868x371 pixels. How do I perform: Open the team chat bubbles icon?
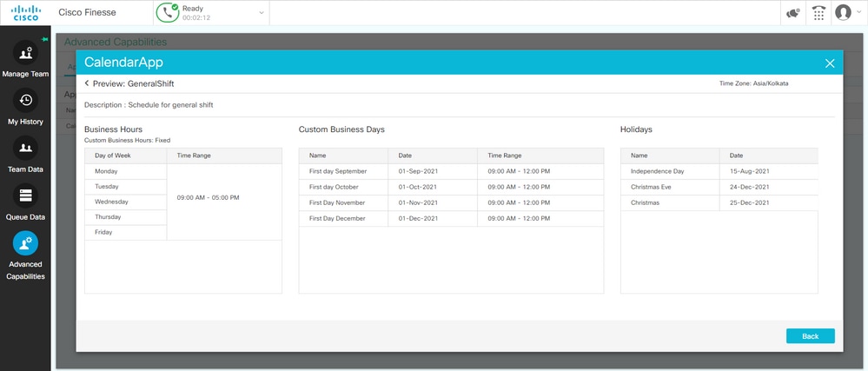tap(793, 13)
